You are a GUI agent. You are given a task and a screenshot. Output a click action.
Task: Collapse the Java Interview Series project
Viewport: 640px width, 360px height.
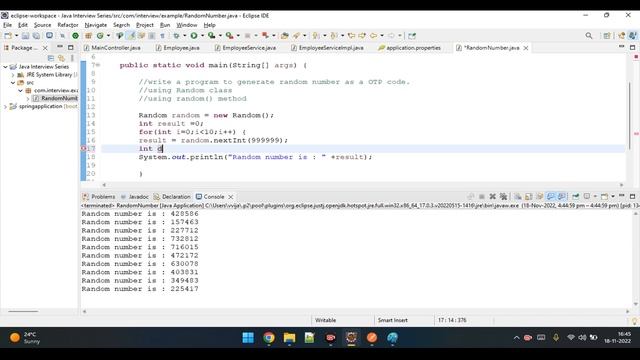pyautogui.click(x=5, y=67)
